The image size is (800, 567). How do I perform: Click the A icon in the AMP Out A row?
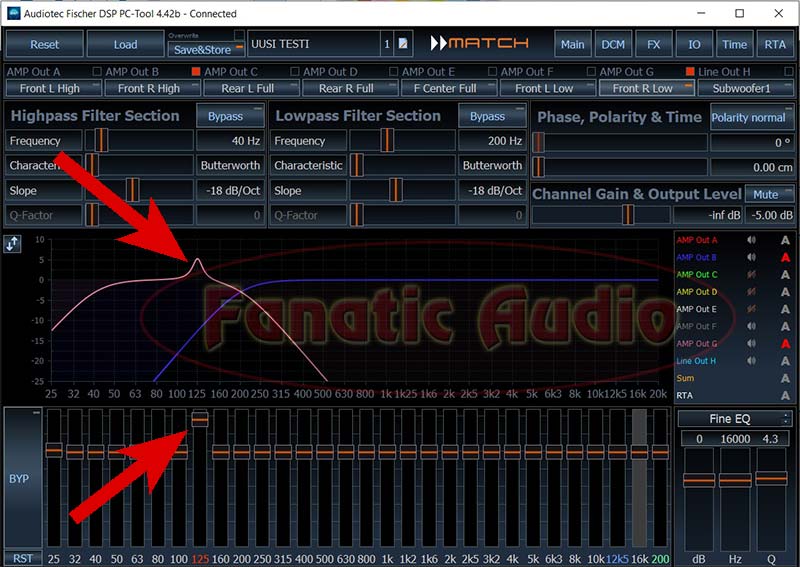(785, 240)
